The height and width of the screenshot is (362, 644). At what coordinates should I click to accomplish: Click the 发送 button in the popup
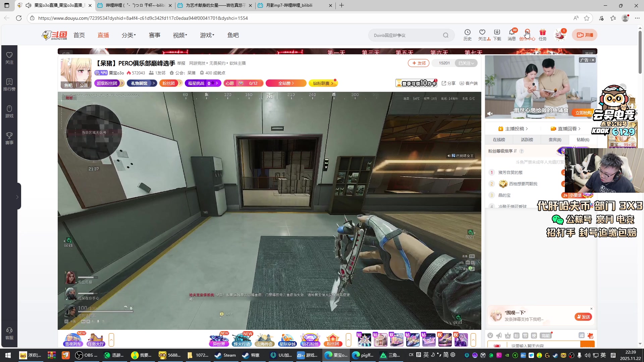pyautogui.click(x=583, y=317)
